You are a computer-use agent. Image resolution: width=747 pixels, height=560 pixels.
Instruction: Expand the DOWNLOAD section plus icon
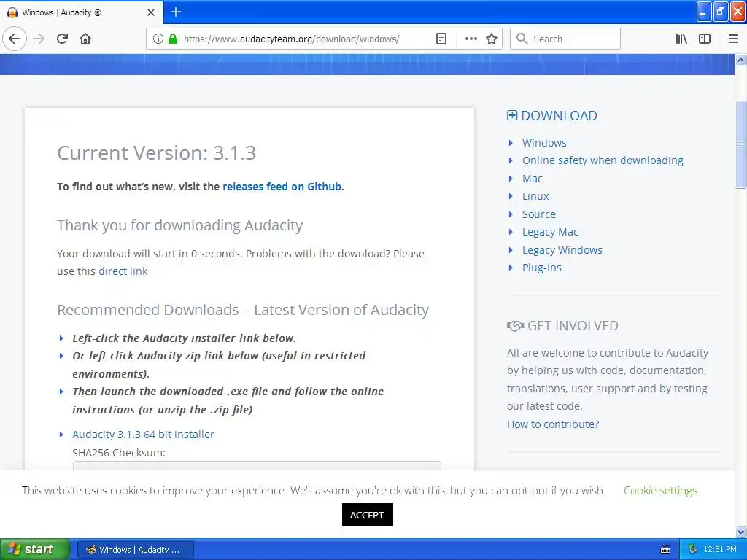click(512, 115)
